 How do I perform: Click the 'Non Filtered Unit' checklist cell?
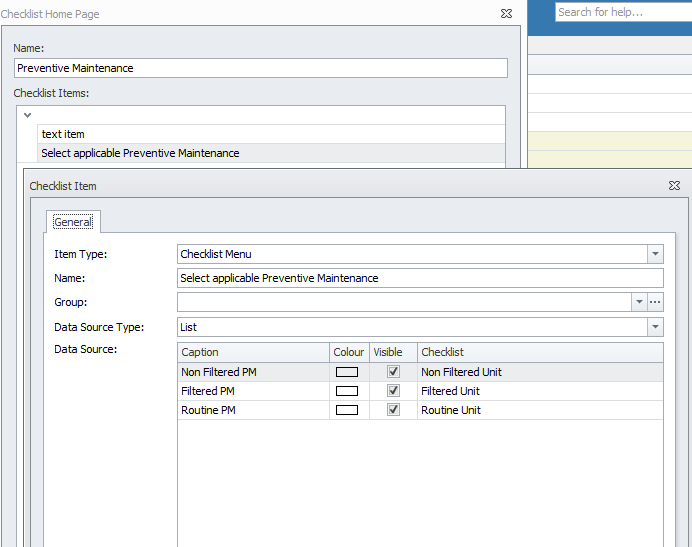coord(540,372)
